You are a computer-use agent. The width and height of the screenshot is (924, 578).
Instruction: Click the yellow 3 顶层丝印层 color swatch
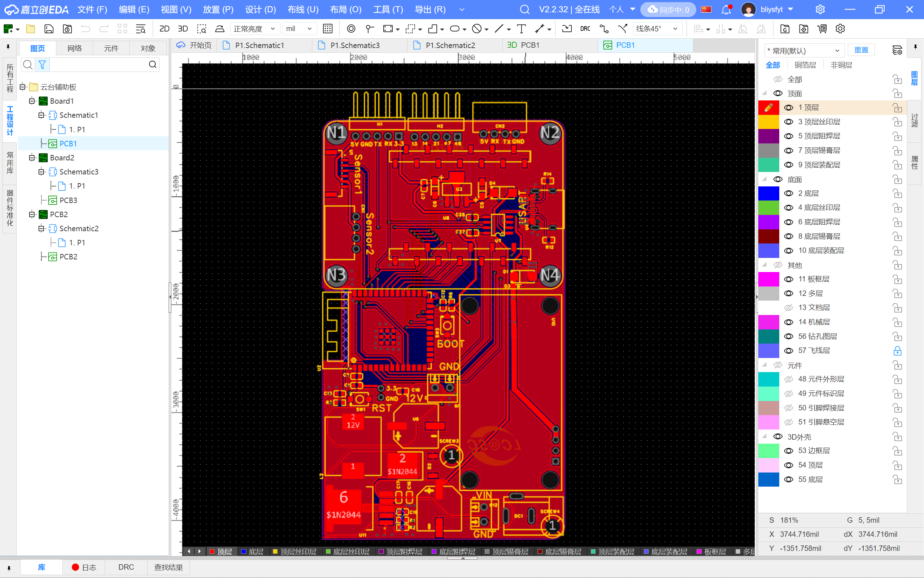768,122
